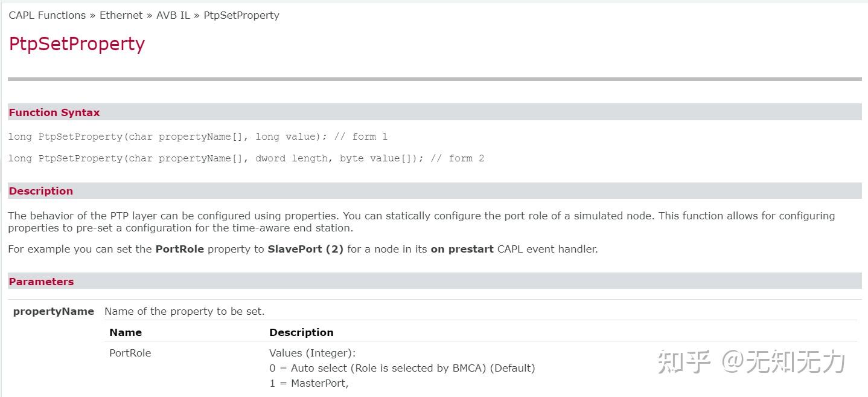The width and height of the screenshot is (868, 397).
Task: Click the form 1 syntax code line
Action: click(197, 137)
